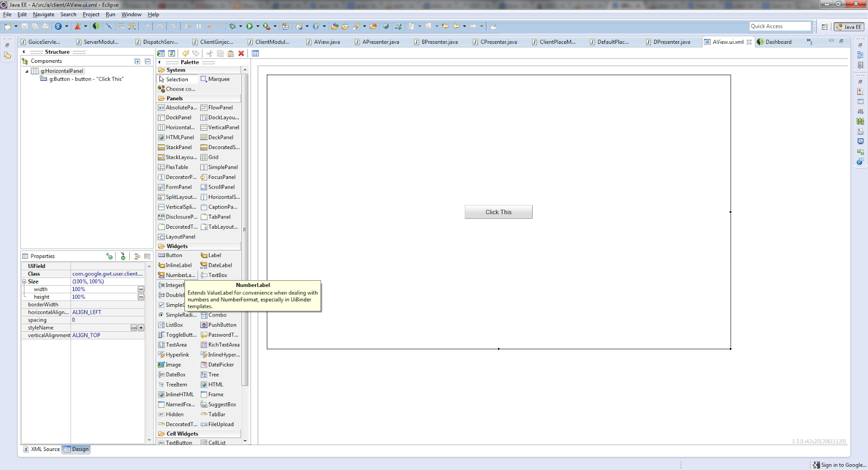This screenshot has width=868, height=470.
Task: Click the Java EE perspective button
Action: [x=849, y=27]
